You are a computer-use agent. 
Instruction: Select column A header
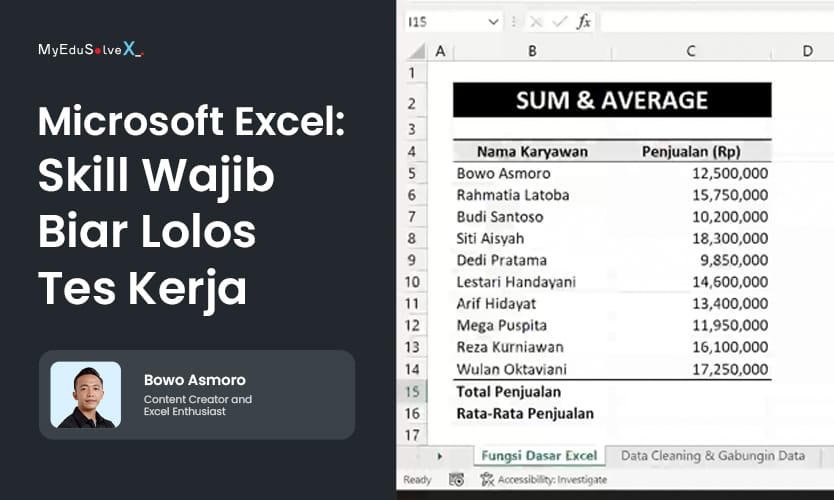point(440,51)
